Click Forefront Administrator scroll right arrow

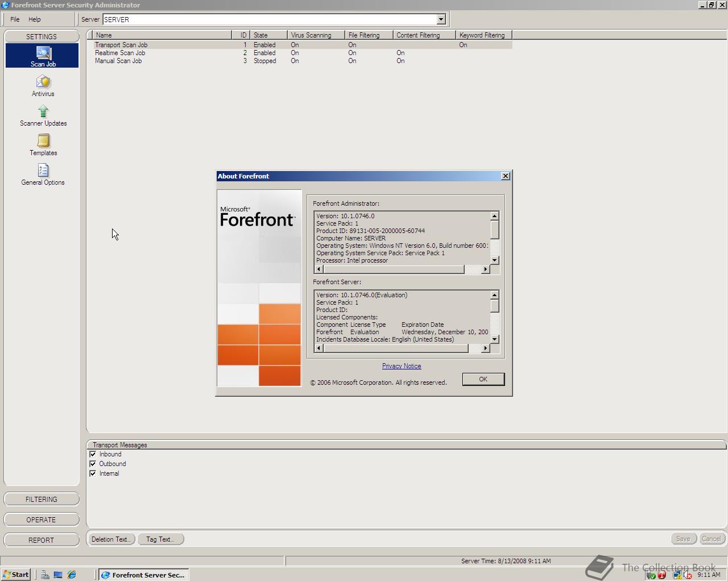485,269
